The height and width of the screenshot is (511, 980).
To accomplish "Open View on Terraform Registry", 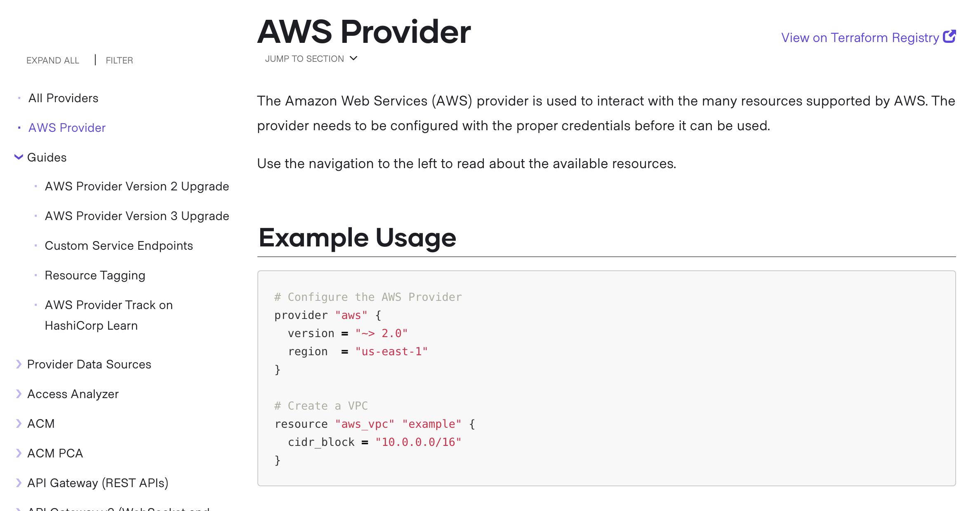I will coord(862,37).
